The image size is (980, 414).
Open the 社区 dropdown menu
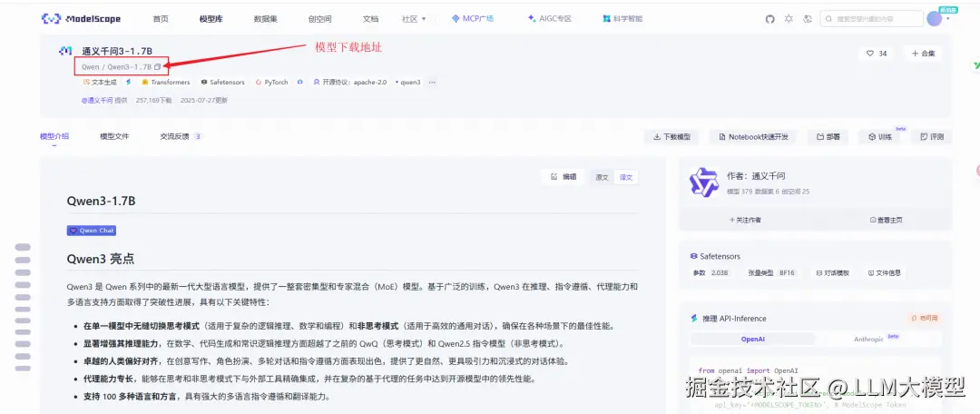[414, 19]
